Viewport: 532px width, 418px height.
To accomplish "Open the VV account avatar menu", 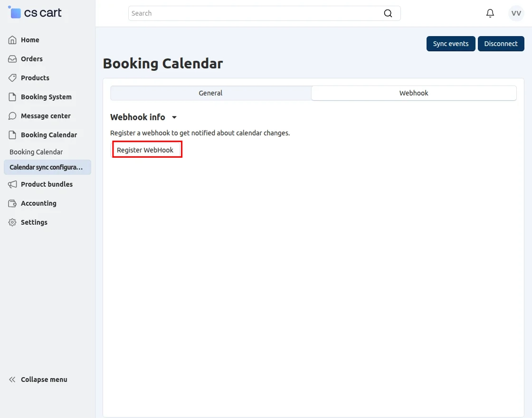I will (516, 13).
